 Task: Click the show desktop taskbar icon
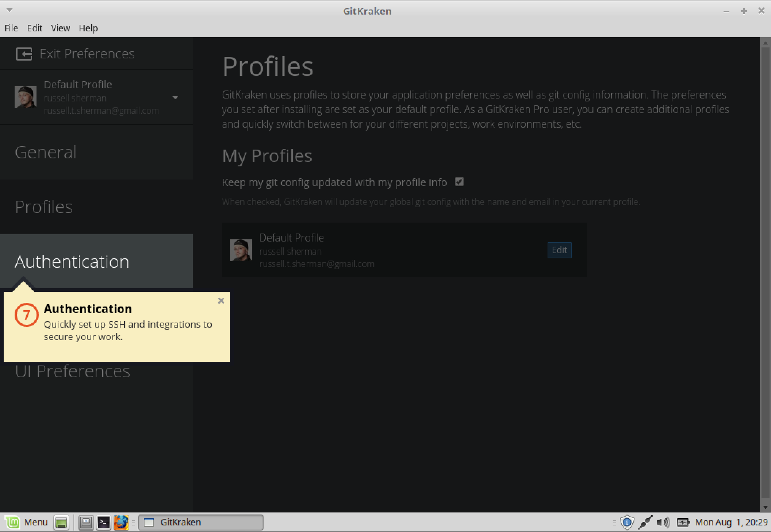pyautogui.click(x=61, y=523)
